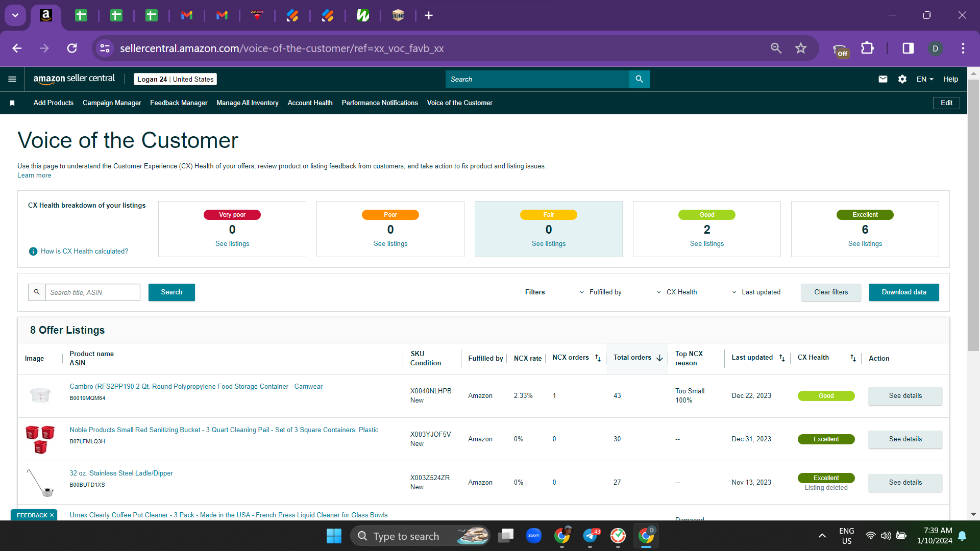
Task: Click the Task View taskbar icon
Action: pos(506,536)
